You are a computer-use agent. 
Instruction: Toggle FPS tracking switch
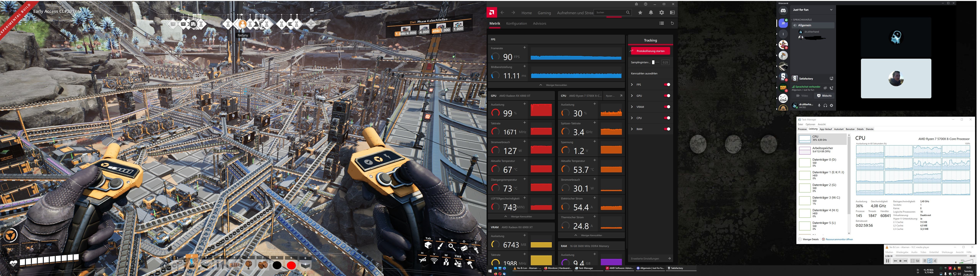coord(667,85)
